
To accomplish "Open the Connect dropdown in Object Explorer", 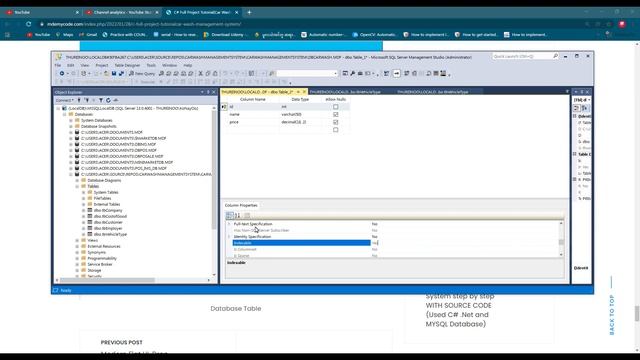I will pyautogui.click(x=64, y=100).
